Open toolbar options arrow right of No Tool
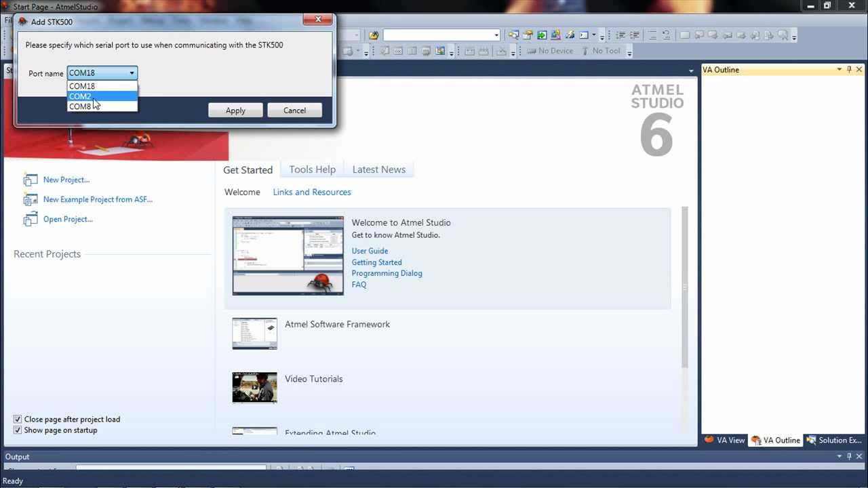Viewport: 868px width, 488px height. click(x=629, y=52)
